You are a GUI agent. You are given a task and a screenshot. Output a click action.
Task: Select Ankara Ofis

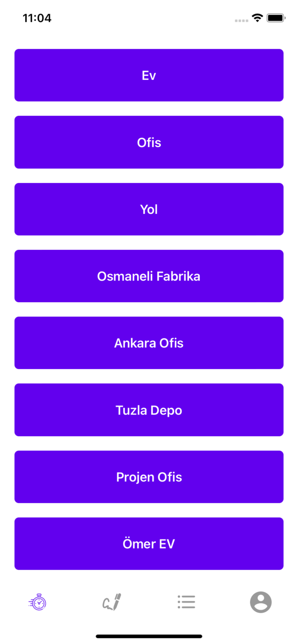pos(149,343)
